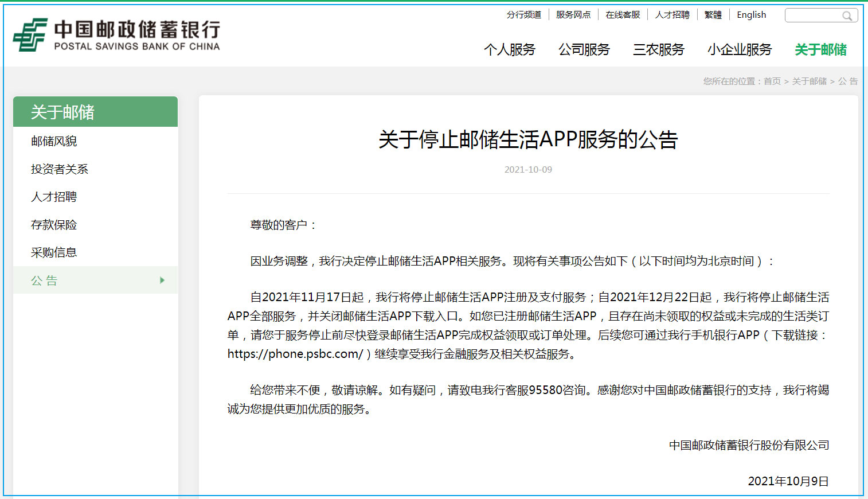
Task: Select 邮储风貌 in sidebar
Action: [95, 141]
